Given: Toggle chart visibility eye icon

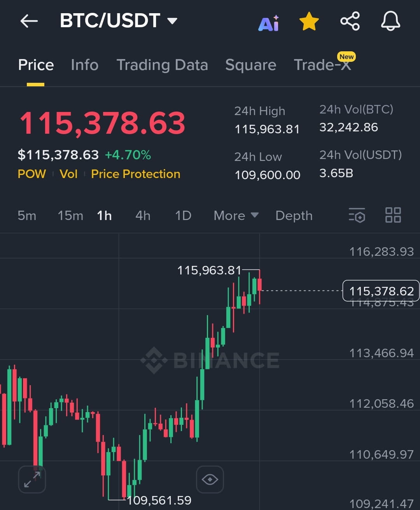Looking at the screenshot, I should coord(210,479).
